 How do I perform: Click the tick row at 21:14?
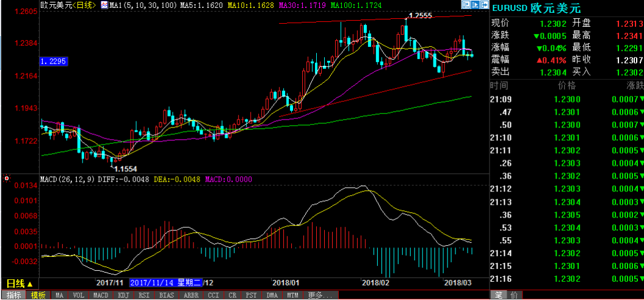567,253
